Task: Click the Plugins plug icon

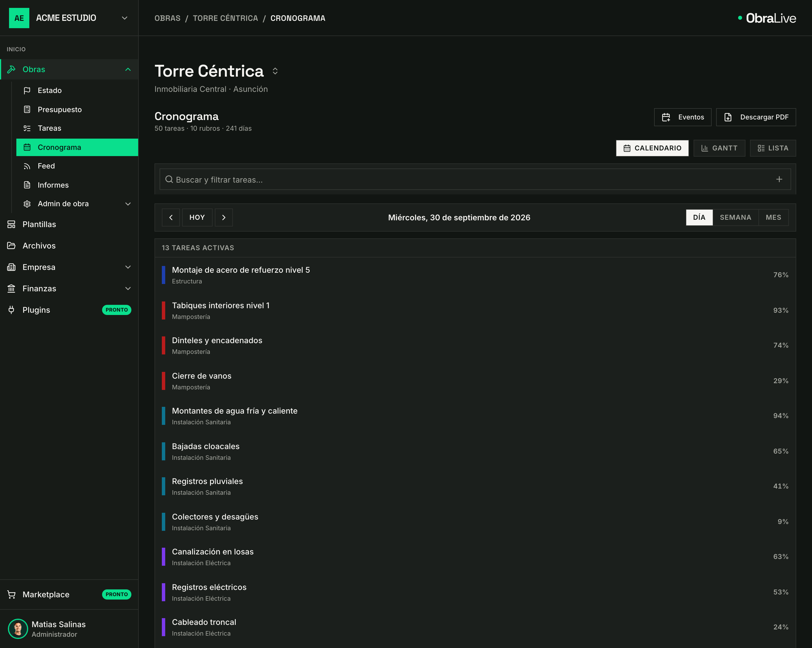Action: 11,310
